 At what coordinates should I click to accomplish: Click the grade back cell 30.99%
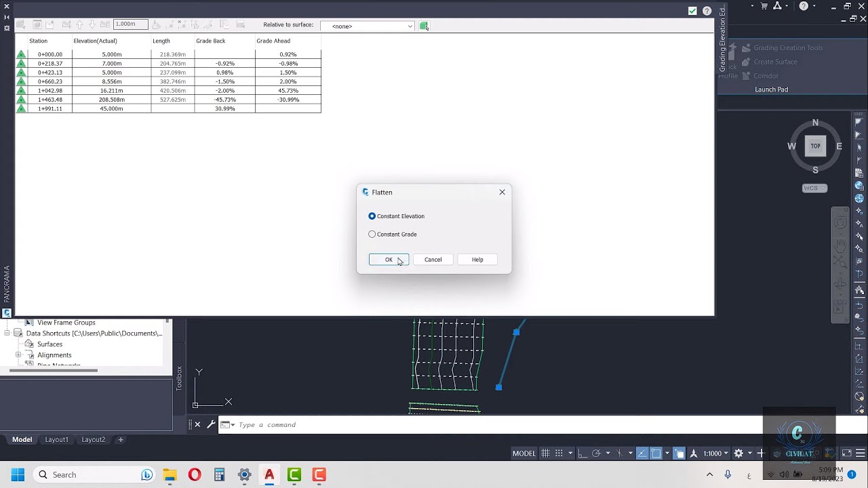[225, 108]
